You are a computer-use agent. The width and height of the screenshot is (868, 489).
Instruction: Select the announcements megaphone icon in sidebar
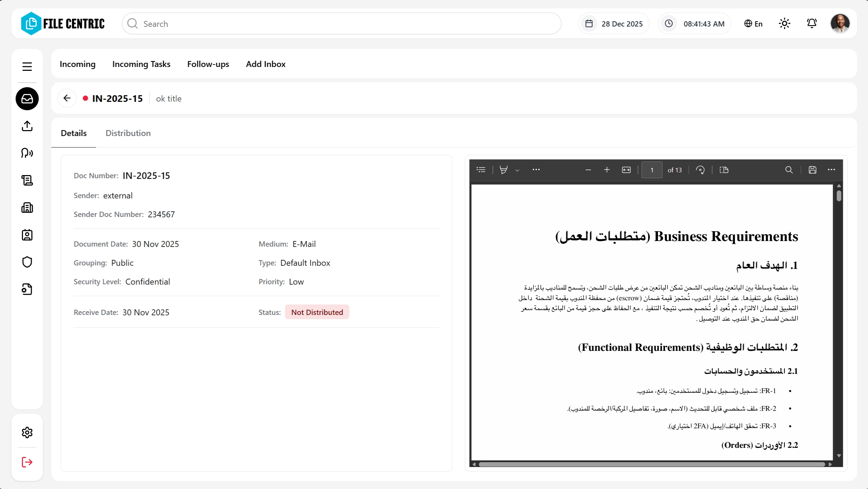[27, 153]
